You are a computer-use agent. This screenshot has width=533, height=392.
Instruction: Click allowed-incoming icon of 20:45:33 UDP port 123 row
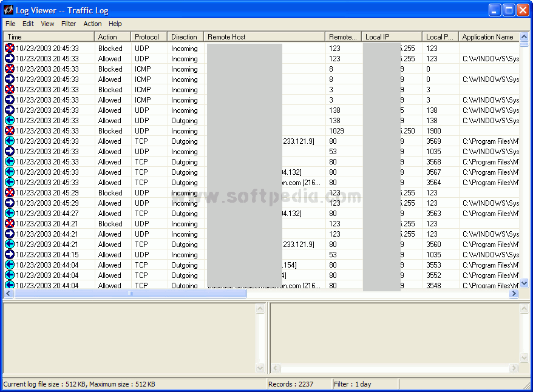[10, 58]
